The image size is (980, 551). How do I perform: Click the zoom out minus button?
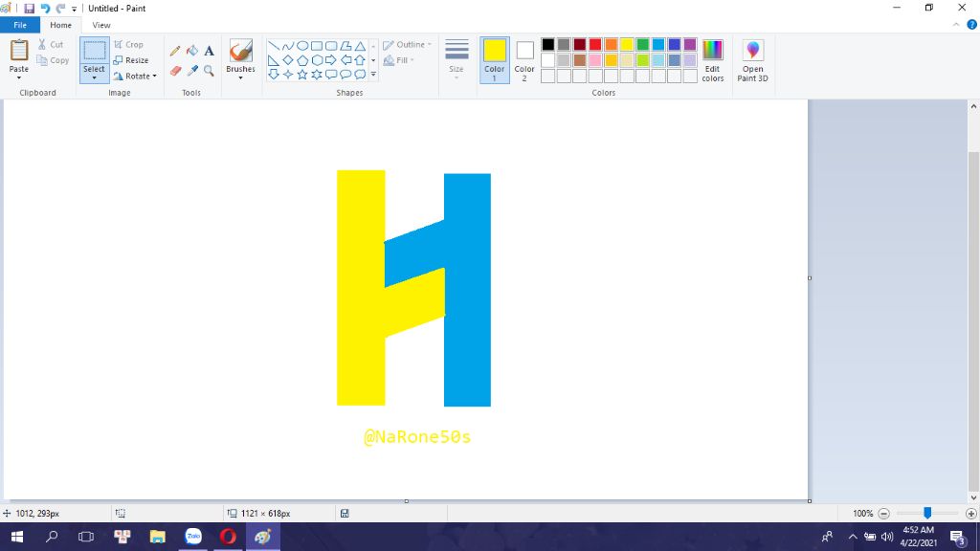pyautogui.click(x=883, y=514)
